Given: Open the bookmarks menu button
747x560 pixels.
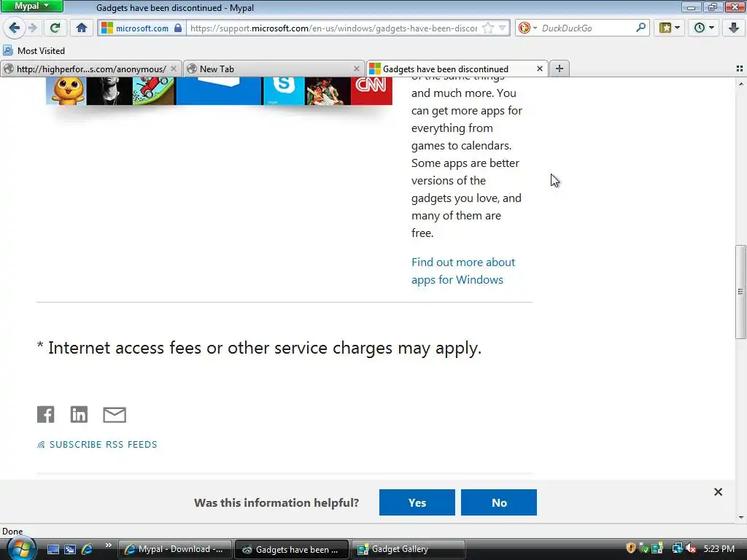Looking at the screenshot, I should point(665,28).
